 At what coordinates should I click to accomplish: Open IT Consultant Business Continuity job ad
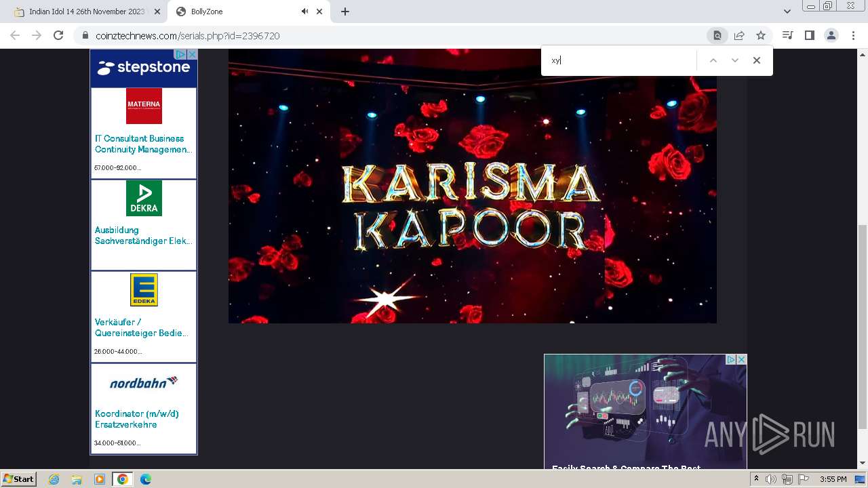[142, 144]
